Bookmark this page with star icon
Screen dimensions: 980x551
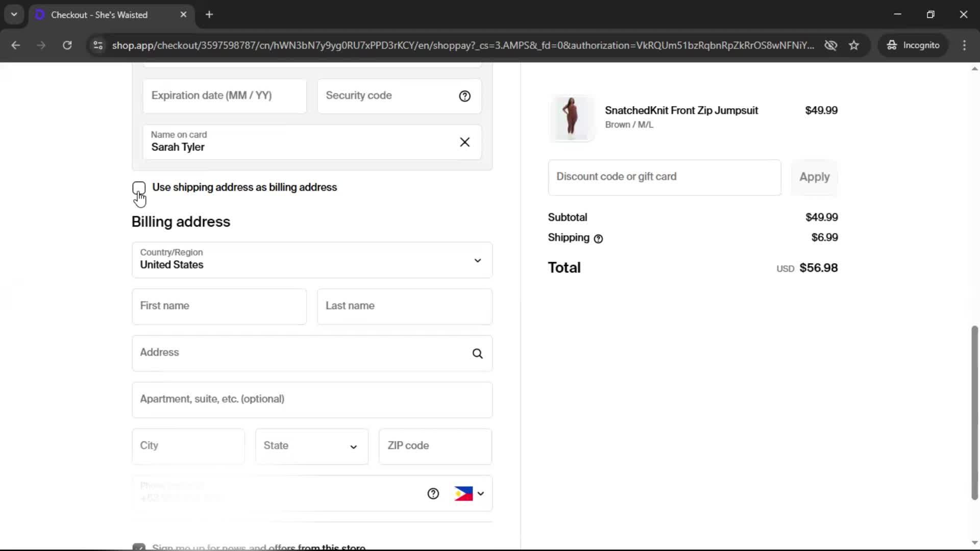click(854, 45)
